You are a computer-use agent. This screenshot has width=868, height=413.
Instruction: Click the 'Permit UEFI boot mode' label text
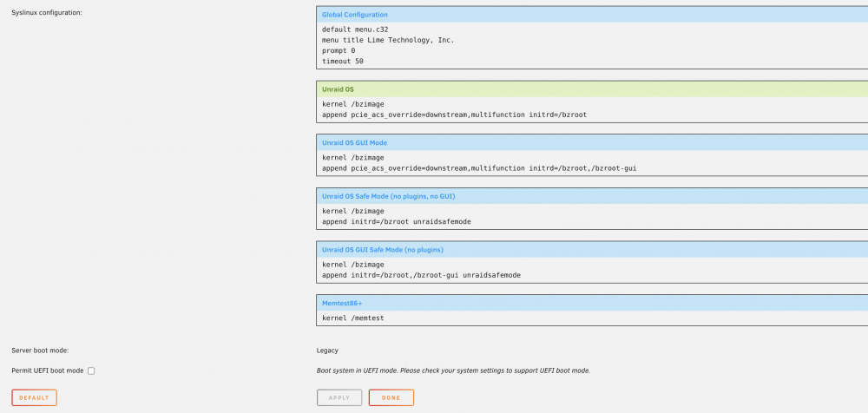click(48, 371)
